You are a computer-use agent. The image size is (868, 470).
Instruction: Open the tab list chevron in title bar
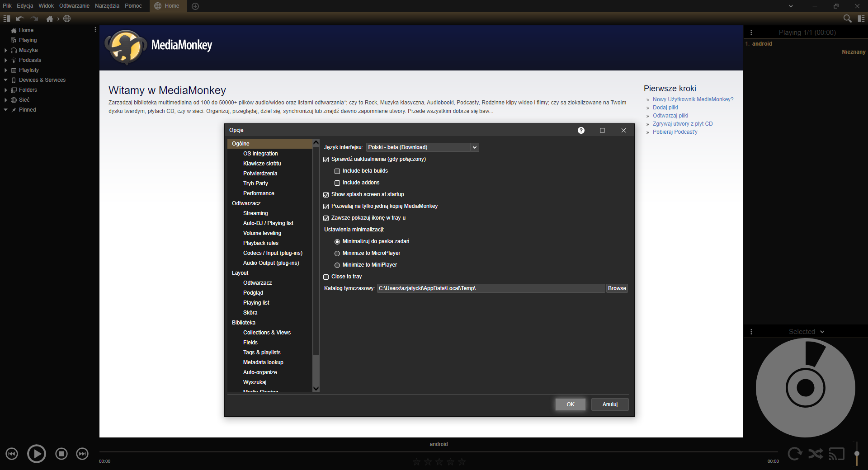click(791, 6)
